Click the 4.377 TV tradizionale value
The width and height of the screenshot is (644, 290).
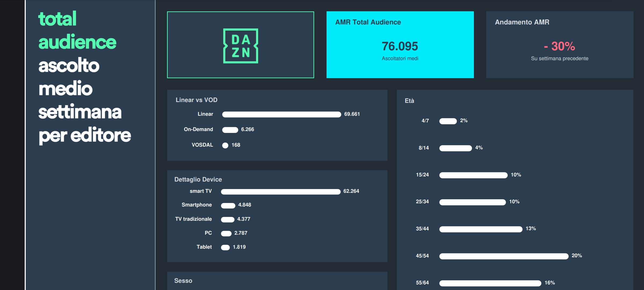click(243, 219)
